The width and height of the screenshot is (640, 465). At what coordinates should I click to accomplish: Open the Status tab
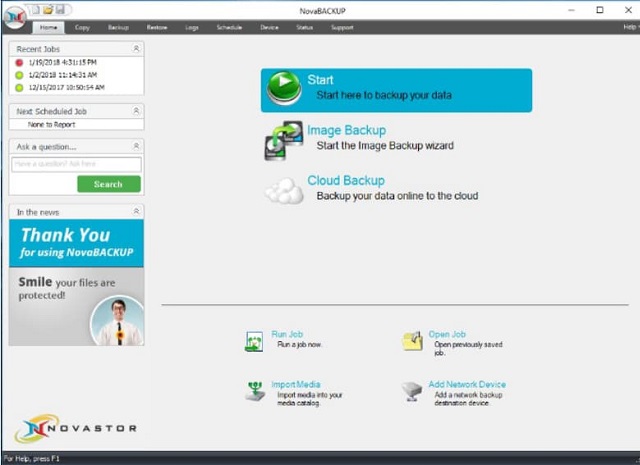tap(304, 27)
